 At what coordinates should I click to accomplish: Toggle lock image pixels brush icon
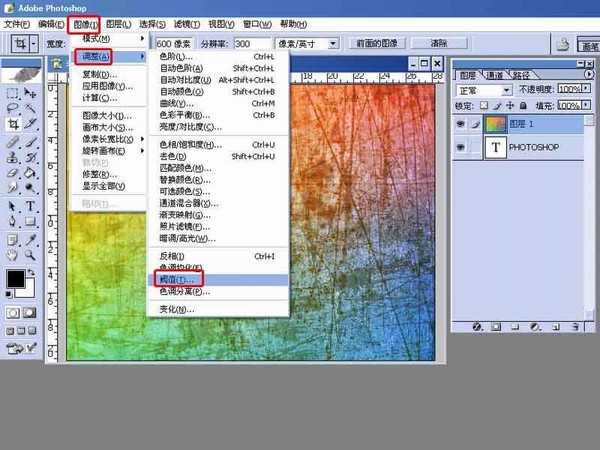click(497, 105)
